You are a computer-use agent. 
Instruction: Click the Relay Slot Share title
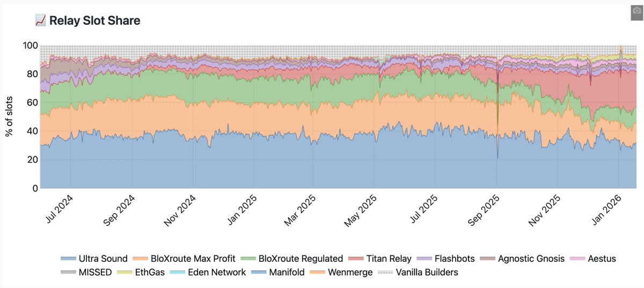[95, 20]
